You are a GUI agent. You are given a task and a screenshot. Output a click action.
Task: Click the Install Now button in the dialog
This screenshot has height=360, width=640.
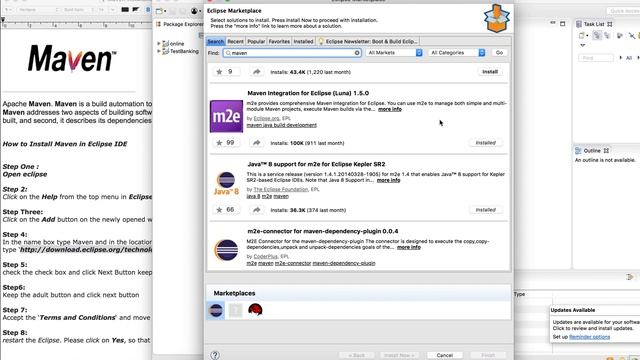point(399,355)
